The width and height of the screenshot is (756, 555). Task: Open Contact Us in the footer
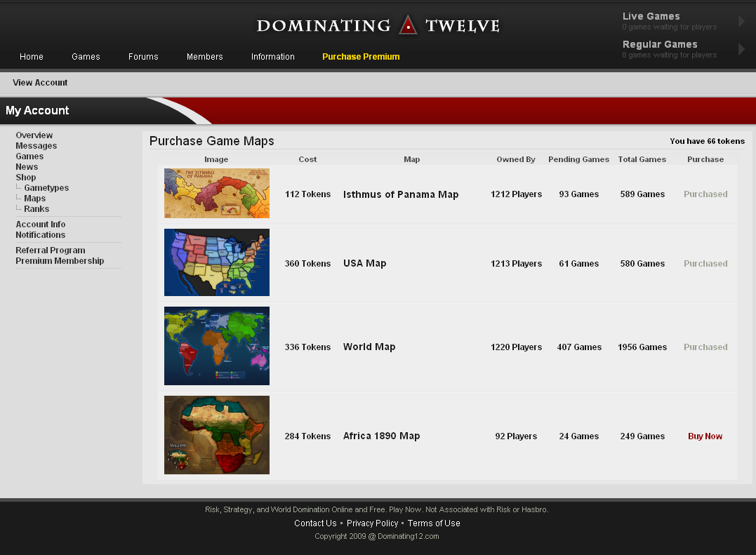315,523
